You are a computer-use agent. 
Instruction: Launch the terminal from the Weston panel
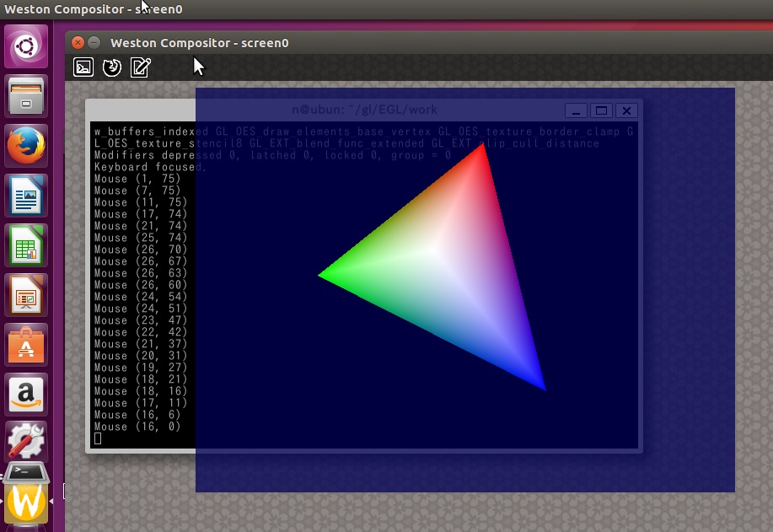[83, 67]
